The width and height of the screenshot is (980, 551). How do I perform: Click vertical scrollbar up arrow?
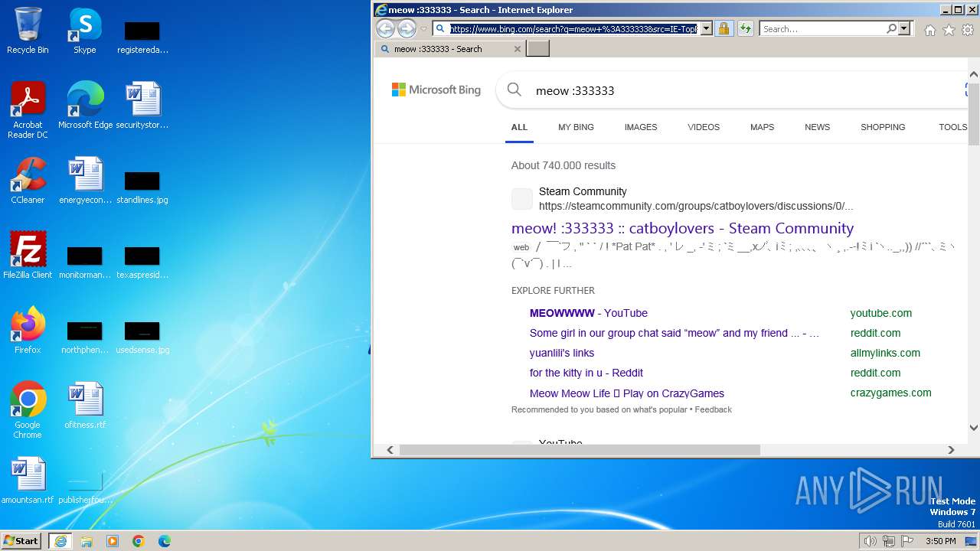coord(974,74)
